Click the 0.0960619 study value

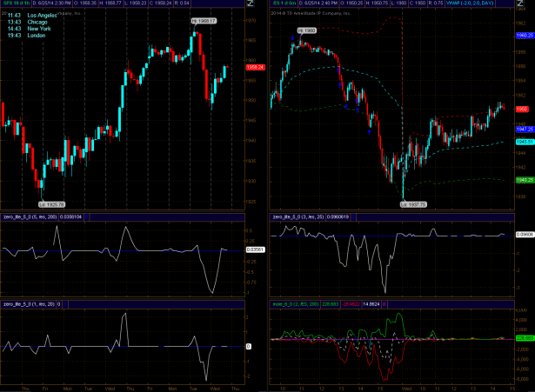pyautogui.click(x=338, y=216)
